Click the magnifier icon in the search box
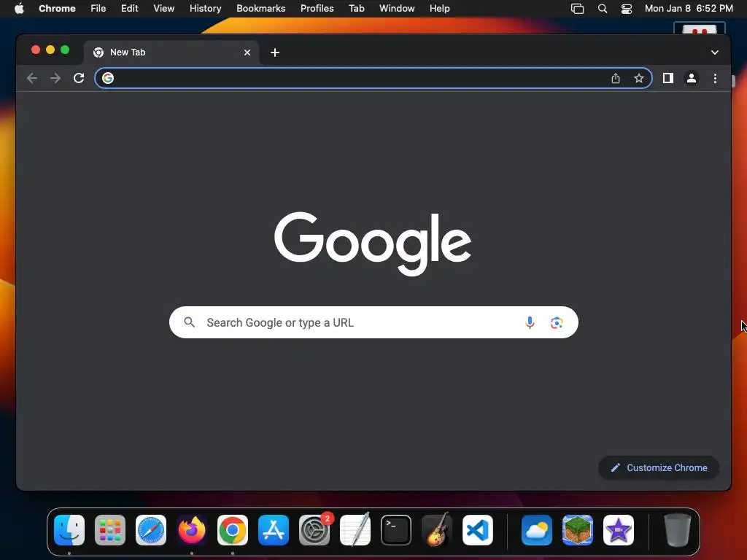 189,322
